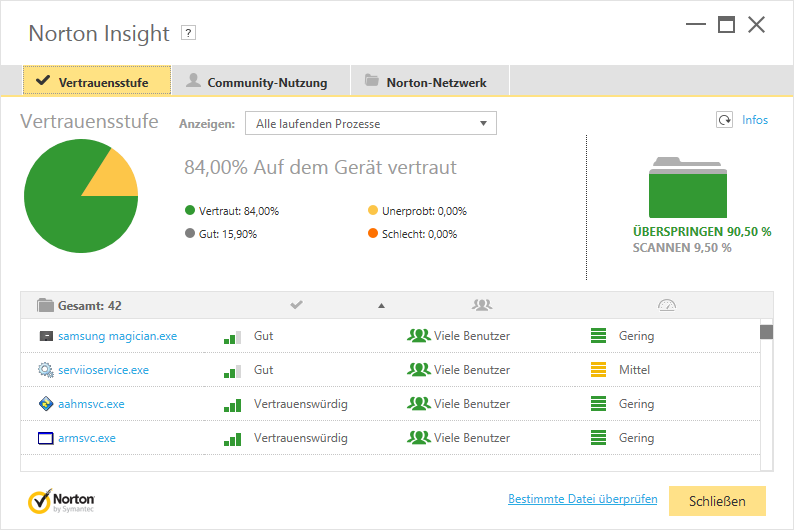Open the Norton-Netzwerk tab
The height and width of the screenshot is (530, 794).
point(430,82)
